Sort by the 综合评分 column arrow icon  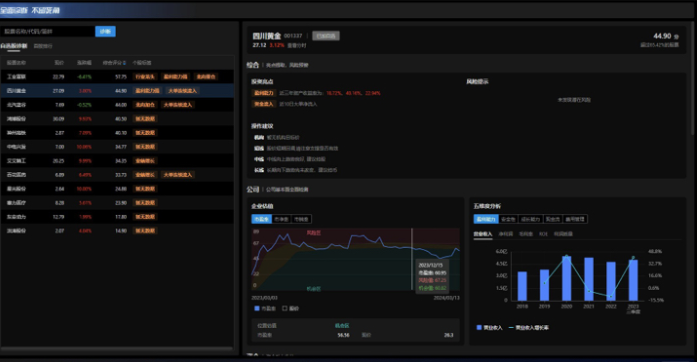[124, 63]
